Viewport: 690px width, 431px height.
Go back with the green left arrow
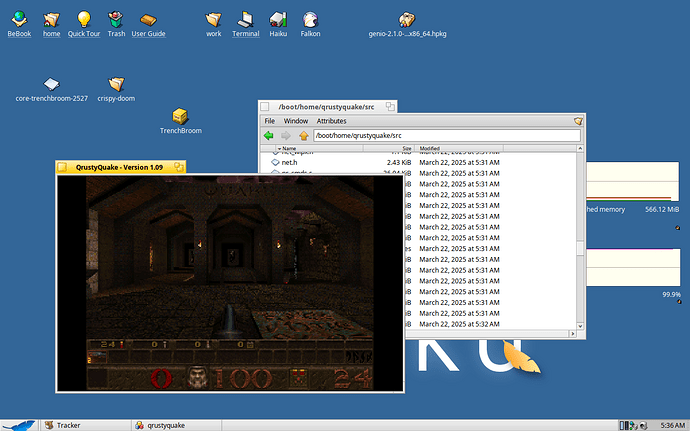pyautogui.click(x=268, y=136)
